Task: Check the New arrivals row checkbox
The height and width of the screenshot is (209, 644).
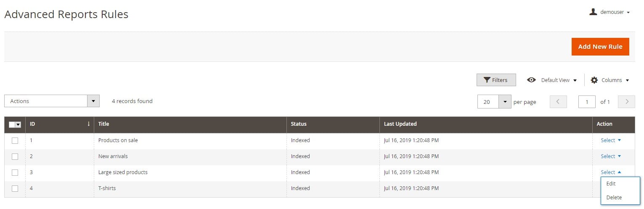Action: [x=15, y=156]
